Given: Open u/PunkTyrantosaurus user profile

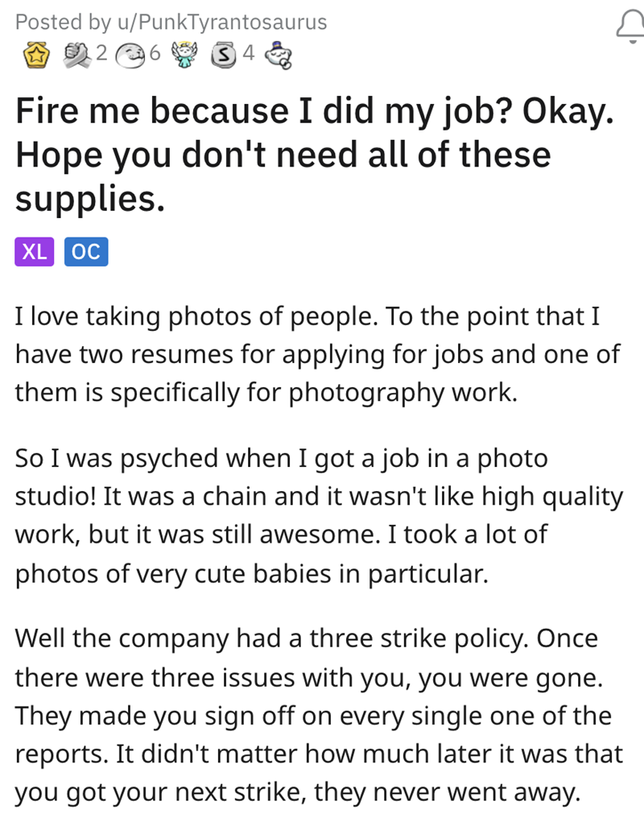Looking at the screenshot, I should (x=217, y=23).
